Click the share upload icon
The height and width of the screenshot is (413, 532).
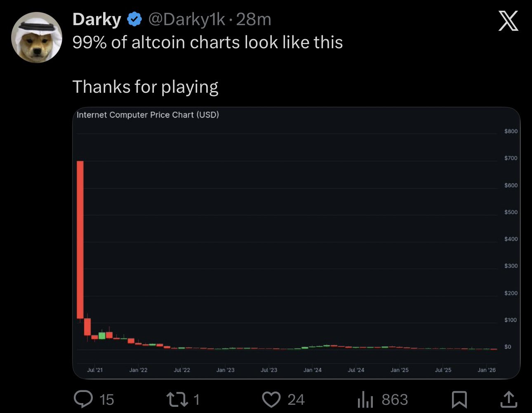pos(508,399)
